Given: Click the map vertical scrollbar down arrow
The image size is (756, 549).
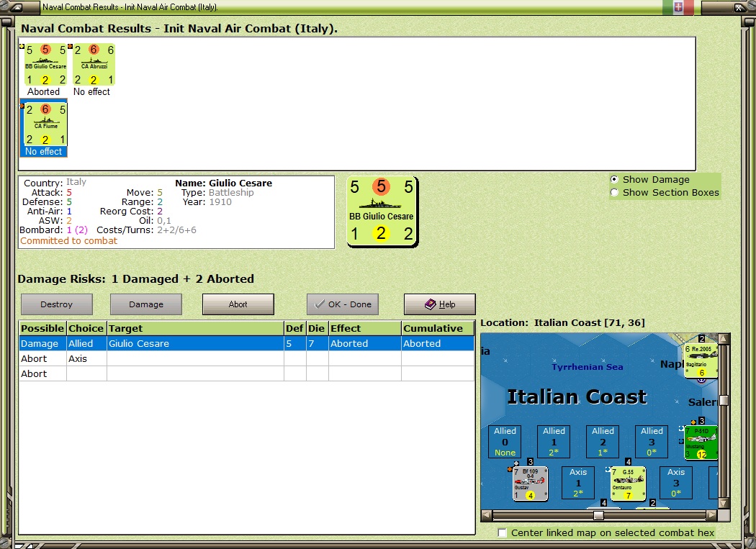Looking at the screenshot, I should (723, 503).
